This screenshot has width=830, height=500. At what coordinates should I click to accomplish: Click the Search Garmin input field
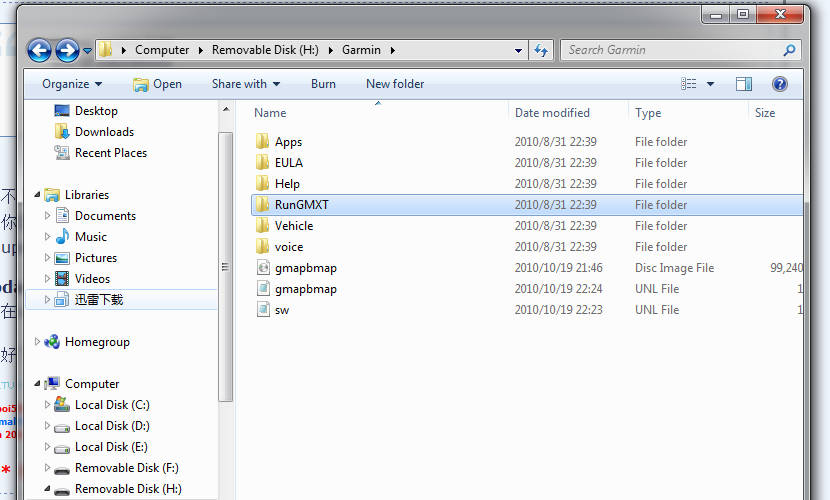pos(670,50)
